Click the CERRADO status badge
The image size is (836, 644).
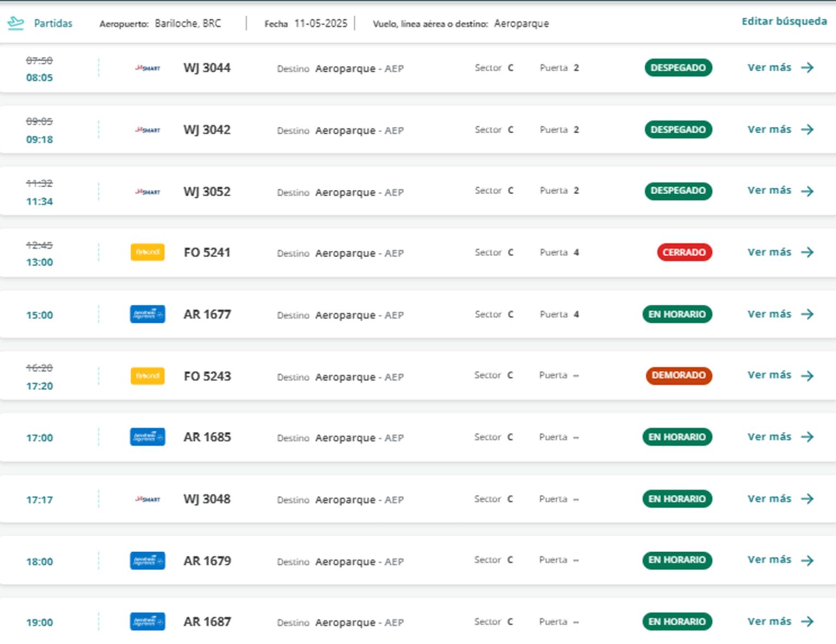(684, 252)
